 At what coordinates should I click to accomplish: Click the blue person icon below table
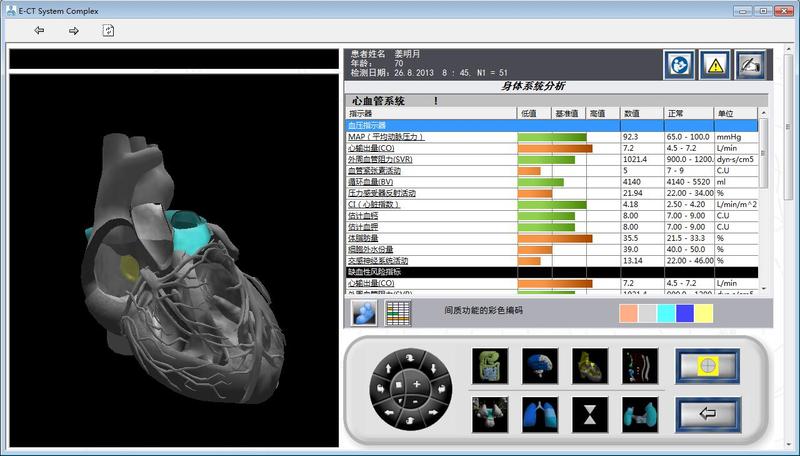pos(364,312)
